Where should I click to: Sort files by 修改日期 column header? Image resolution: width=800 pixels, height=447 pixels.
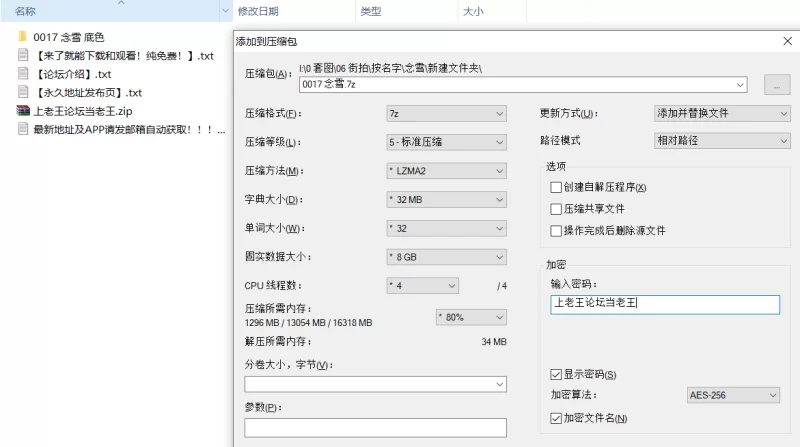[x=258, y=11]
